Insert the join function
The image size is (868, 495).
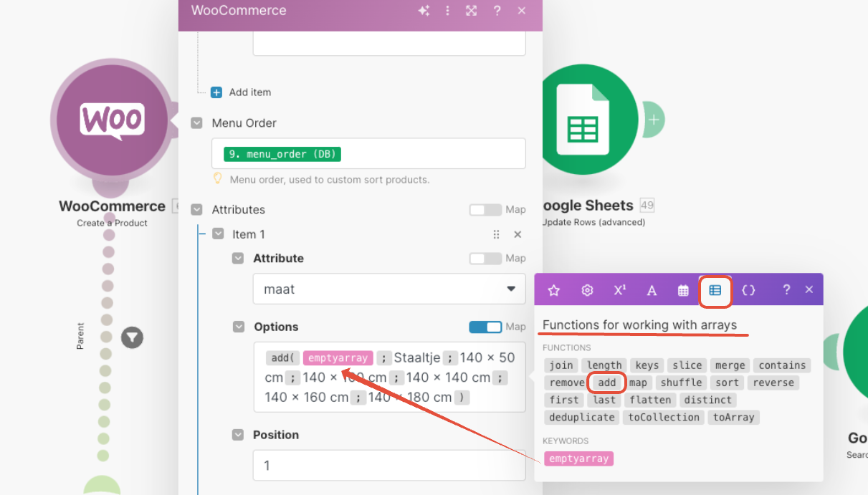tap(561, 365)
